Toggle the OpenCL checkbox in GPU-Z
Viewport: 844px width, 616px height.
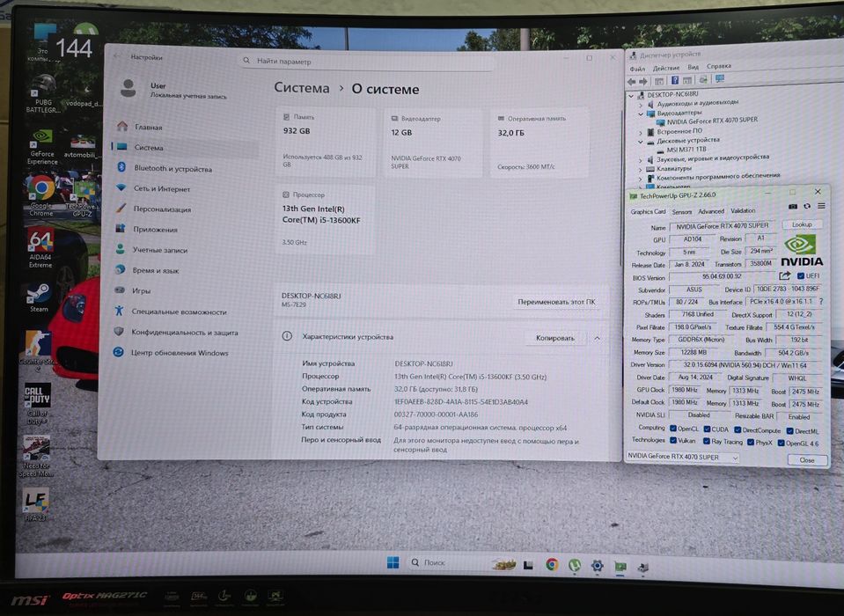tap(673, 429)
